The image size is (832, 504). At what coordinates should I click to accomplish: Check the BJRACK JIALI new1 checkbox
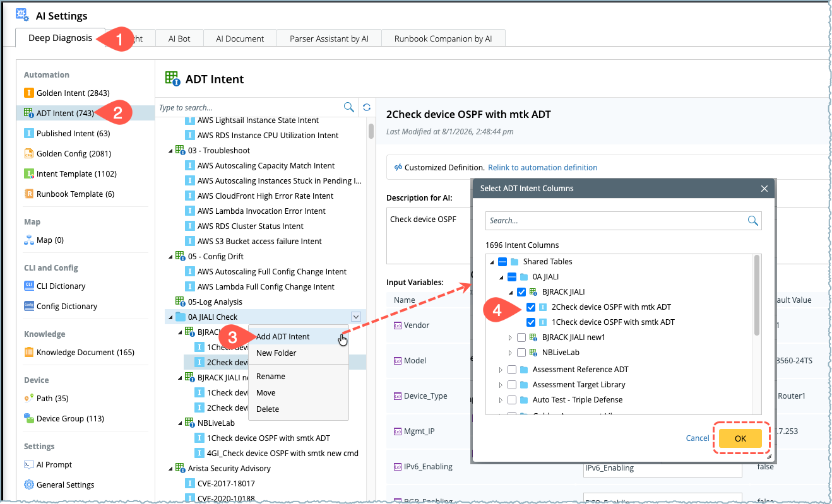(521, 337)
